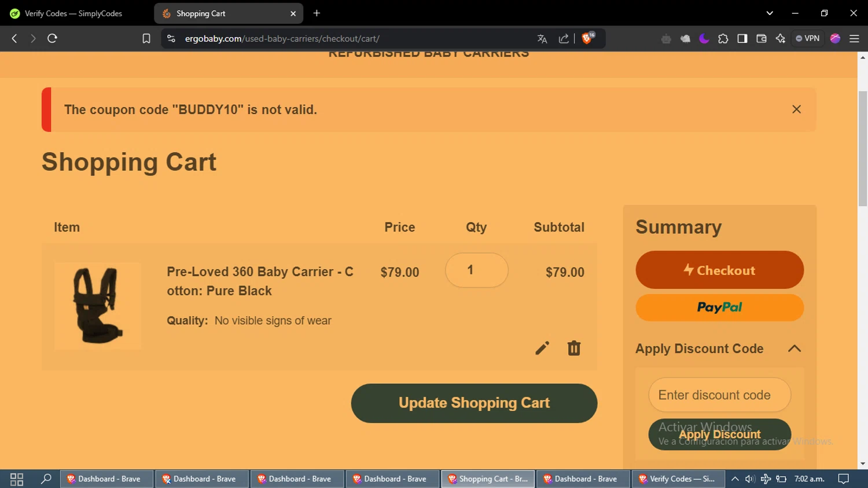
Task: Share this page icon
Action: click(x=564, y=39)
